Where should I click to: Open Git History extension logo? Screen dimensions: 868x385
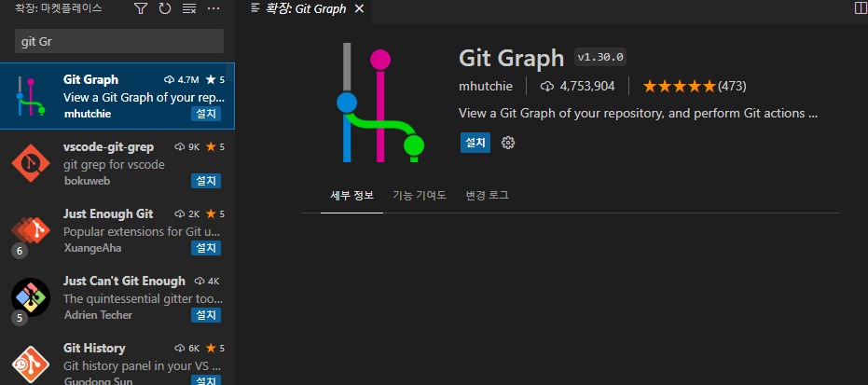[31, 365]
